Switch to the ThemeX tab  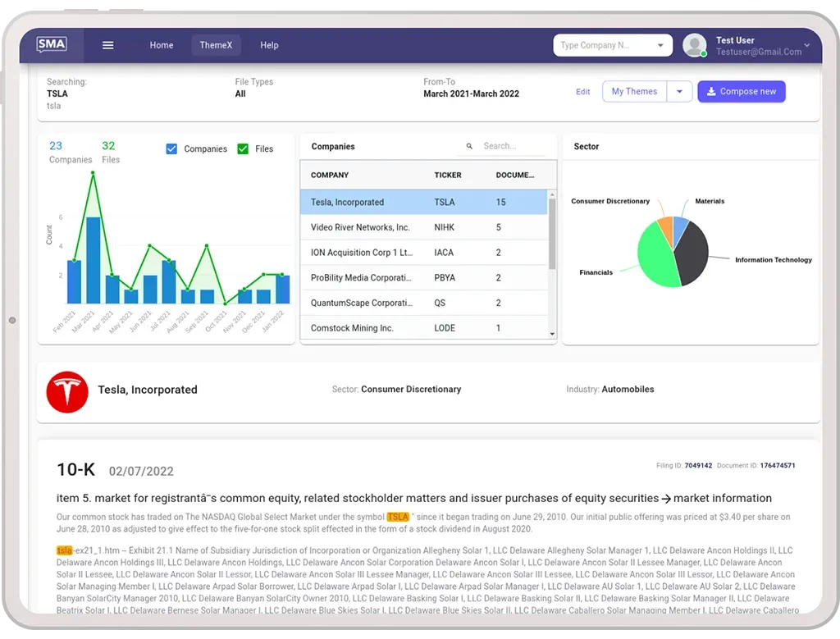tap(216, 45)
